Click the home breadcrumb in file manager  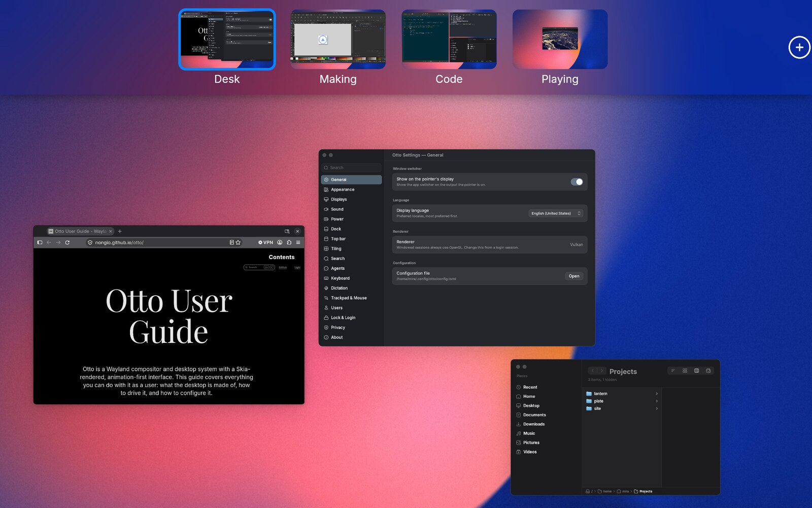605,491
